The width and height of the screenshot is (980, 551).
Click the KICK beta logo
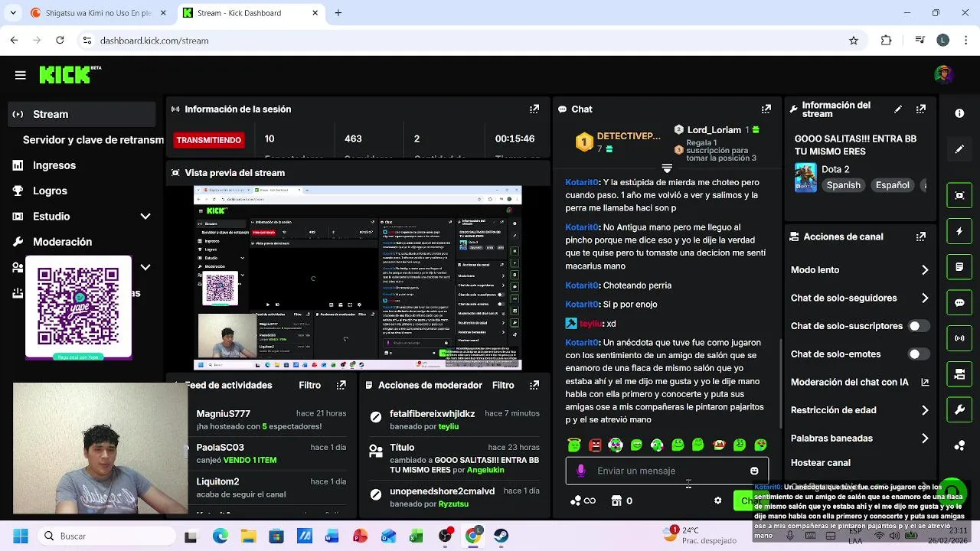tap(70, 74)
